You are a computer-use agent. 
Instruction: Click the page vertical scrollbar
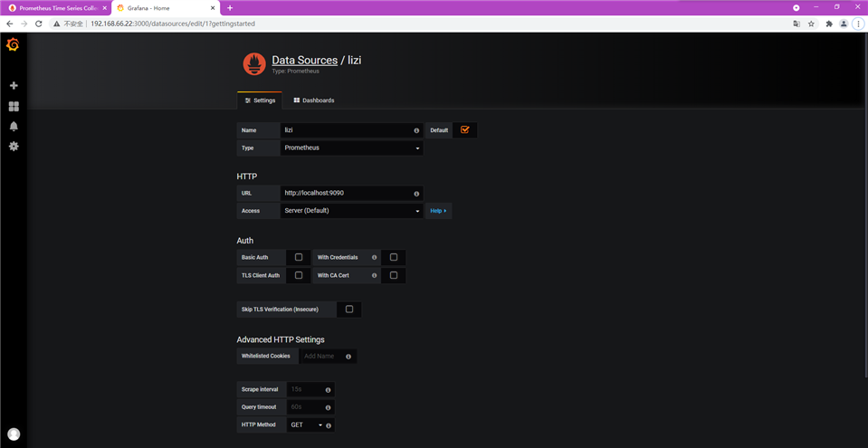[865, 205]
